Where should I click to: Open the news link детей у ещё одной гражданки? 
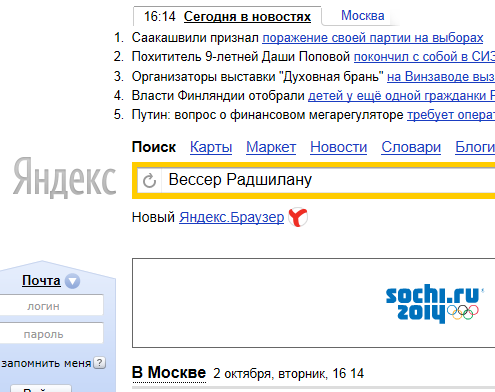point(401,96)
